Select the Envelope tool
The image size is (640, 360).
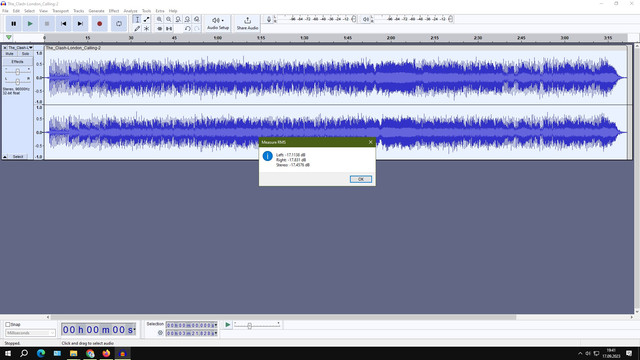tap(146, 19)
